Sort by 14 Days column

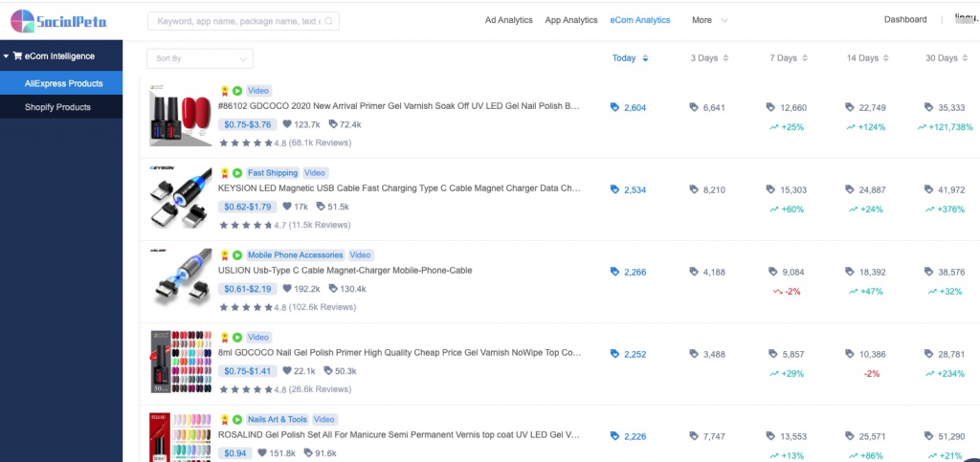click(867, 58)
